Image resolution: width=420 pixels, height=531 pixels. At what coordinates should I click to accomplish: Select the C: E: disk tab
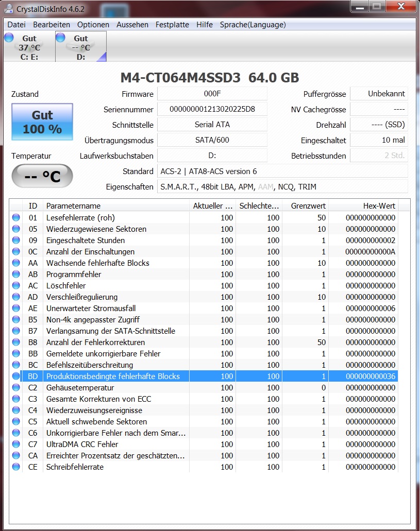pyautogui.click(x=29, y=47)
